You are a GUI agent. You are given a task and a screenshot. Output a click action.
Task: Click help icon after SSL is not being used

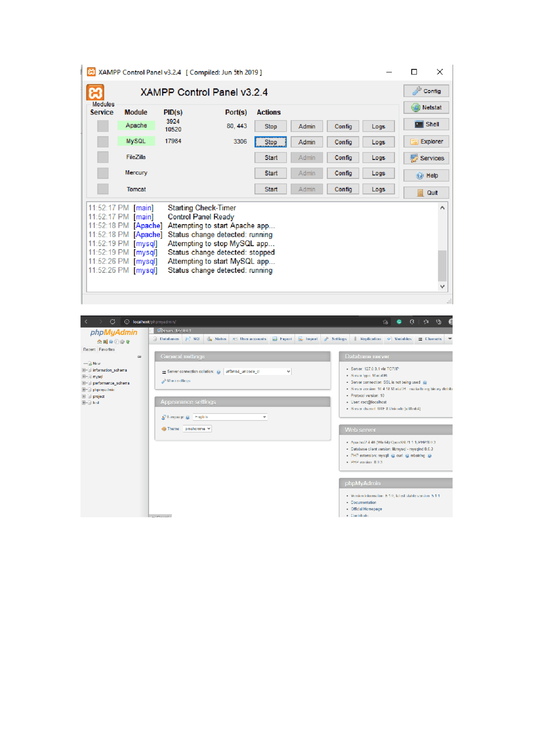[x=425, y=383]
